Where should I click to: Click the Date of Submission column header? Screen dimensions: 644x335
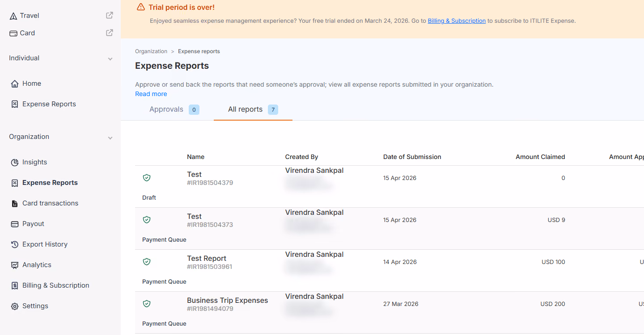coord(412,157)
